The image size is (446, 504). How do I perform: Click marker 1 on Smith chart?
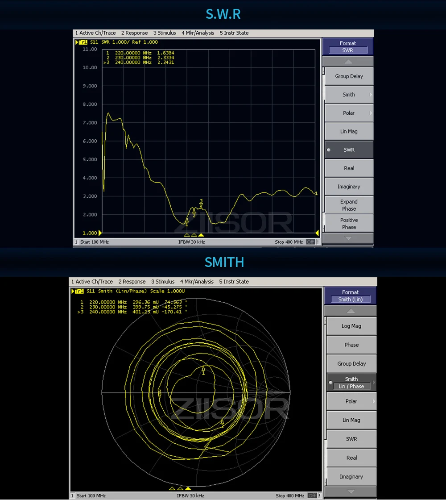coord(203,370)
